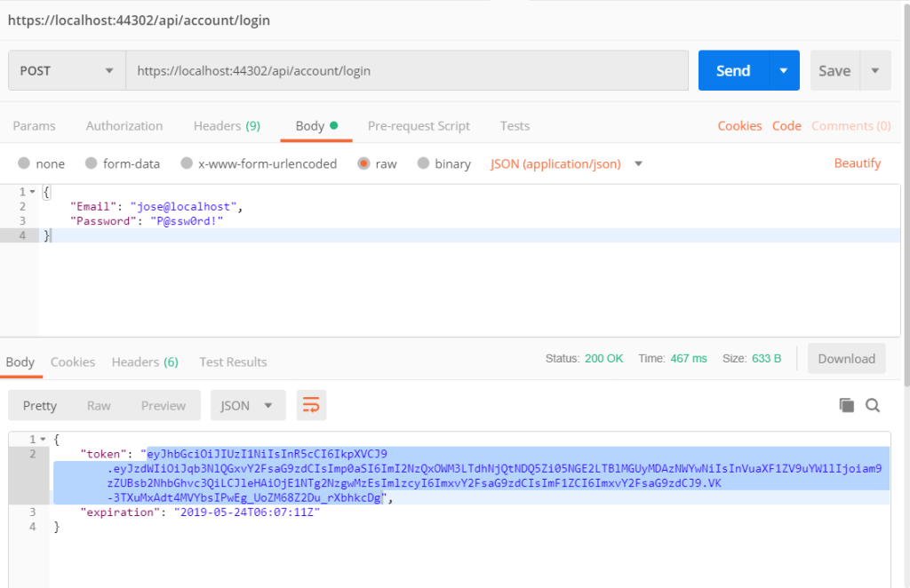This screenshot has width=910, height=588.
Task: Open search within the response panel
Action: [872, 404]
